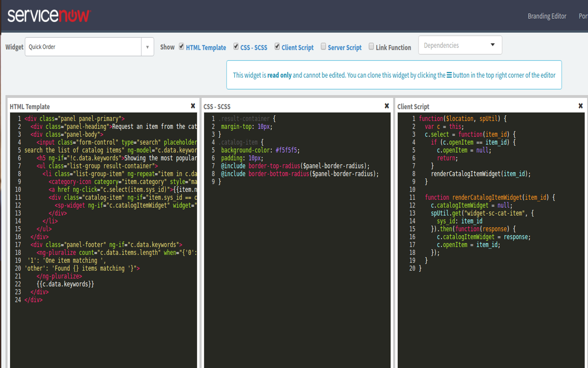Click 'c.openItem = item_id;' line
This screenshot has width=588, height=368.
[469, 245]
